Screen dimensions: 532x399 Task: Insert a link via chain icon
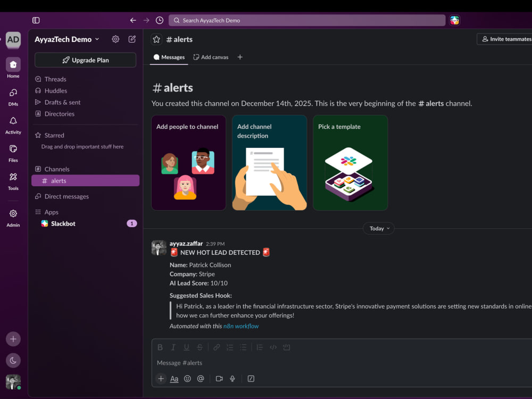coord(217,347)
